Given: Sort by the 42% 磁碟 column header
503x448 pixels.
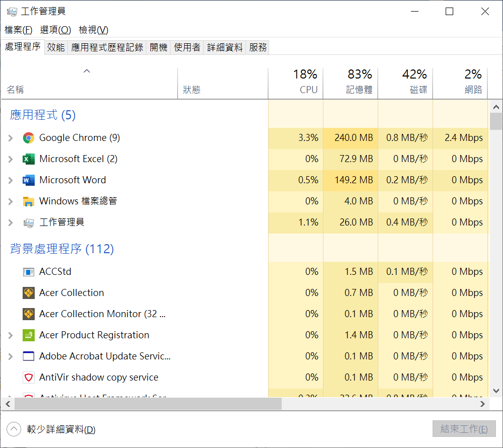Looking at the screenshot, I should pyautogui.click(x=405, y=83).
